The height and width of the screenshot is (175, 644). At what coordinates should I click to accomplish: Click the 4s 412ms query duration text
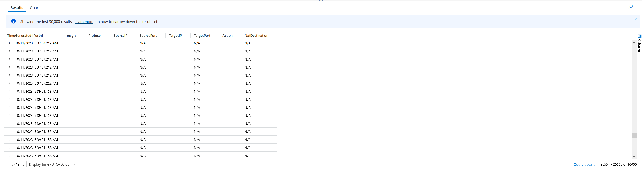click(17, 164)
